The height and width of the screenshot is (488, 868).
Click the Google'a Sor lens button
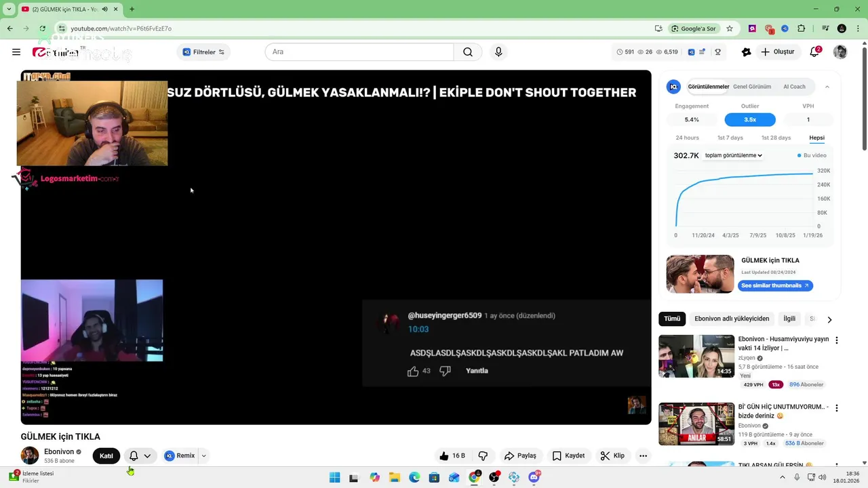(694, 28)
